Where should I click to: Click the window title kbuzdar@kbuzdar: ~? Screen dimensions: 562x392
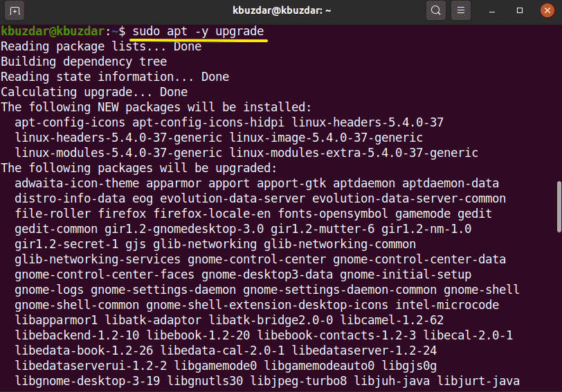282,10
